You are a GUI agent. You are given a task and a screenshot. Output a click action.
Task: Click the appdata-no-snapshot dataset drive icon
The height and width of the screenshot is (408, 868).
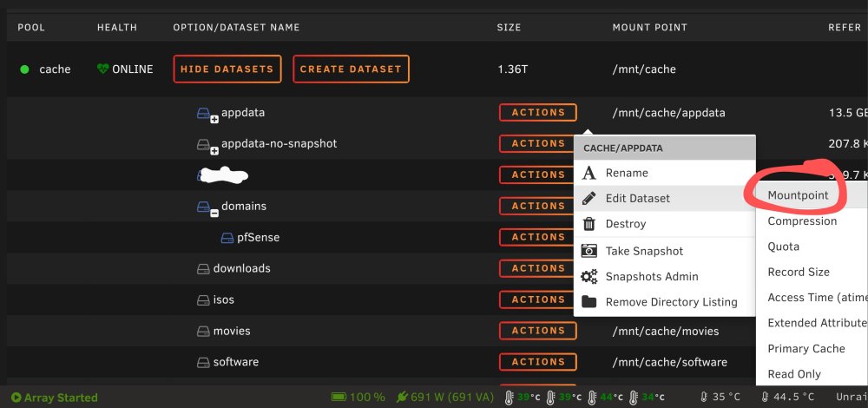203,144
